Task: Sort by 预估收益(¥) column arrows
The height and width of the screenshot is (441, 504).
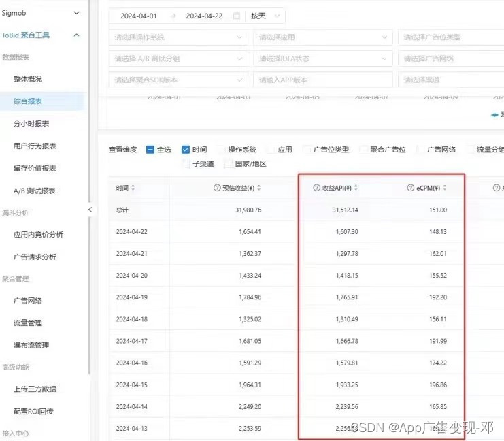Action: click(x=259, y=188)
